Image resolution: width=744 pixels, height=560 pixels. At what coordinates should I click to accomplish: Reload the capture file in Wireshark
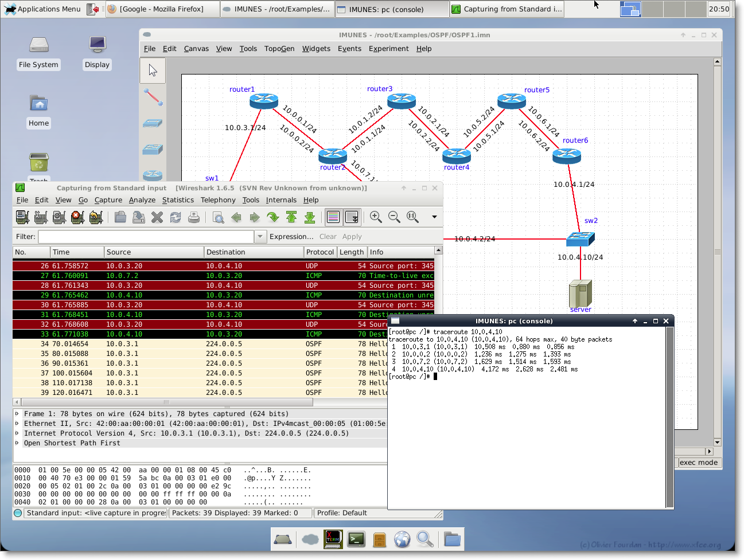click(x=176, y=217)
